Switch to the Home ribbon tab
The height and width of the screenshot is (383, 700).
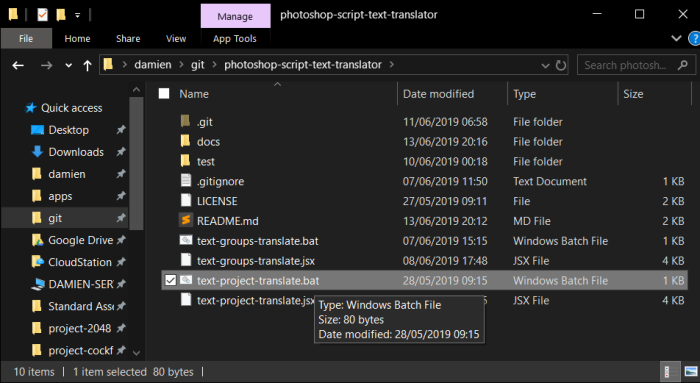(x=77, y=39)
